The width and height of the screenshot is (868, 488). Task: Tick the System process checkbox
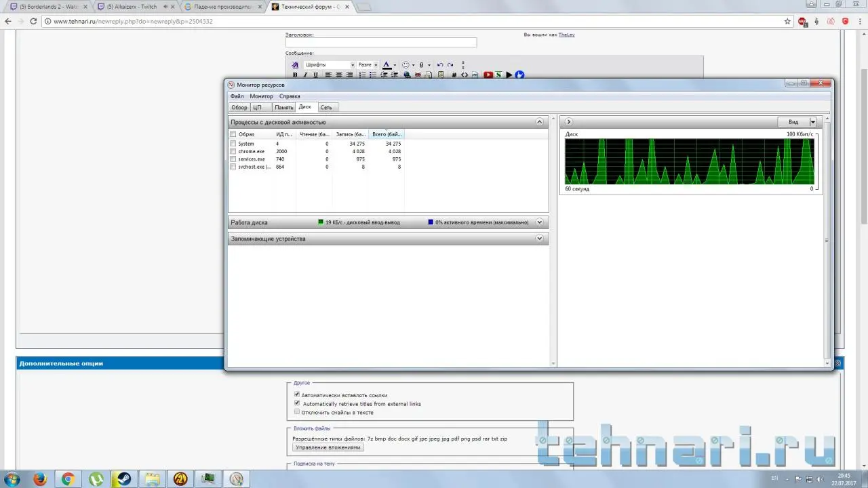coord(233,144)
